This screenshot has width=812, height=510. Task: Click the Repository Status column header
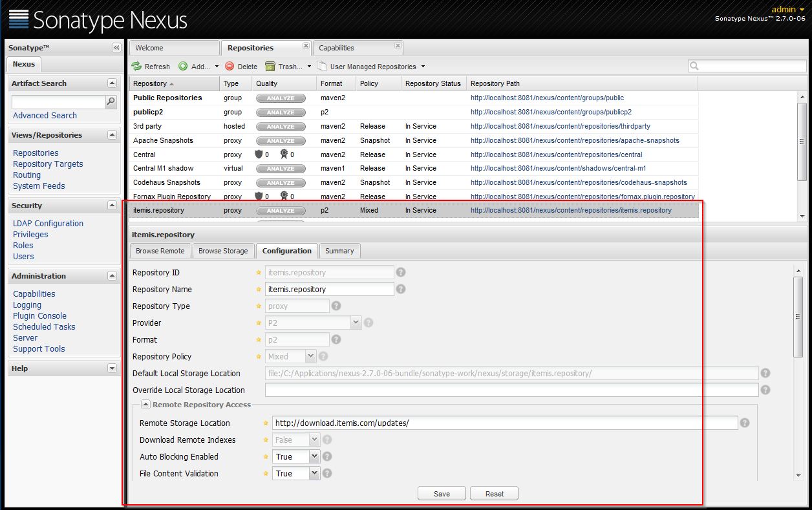(433, 83)
